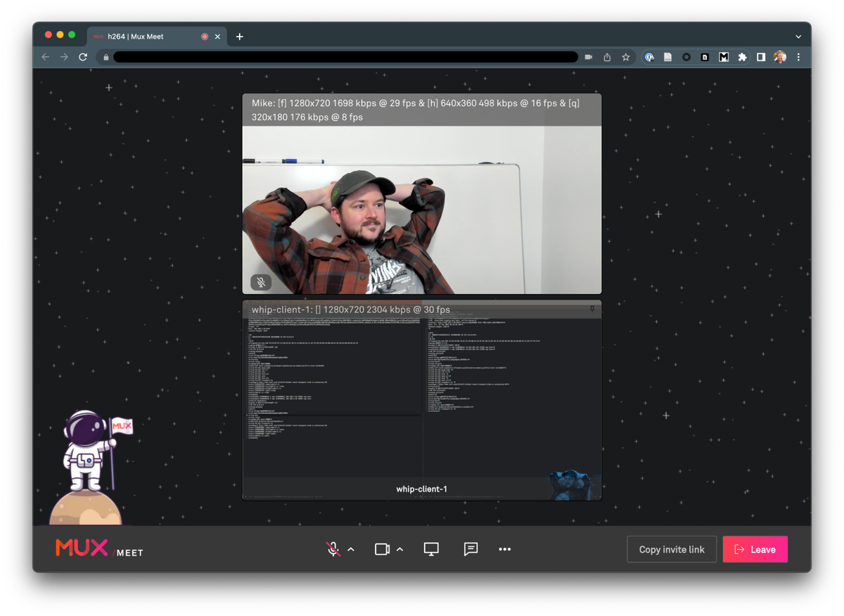Viewport: 844px width, 616px height.
Task: Click Copy invite link
Action: 671,549
